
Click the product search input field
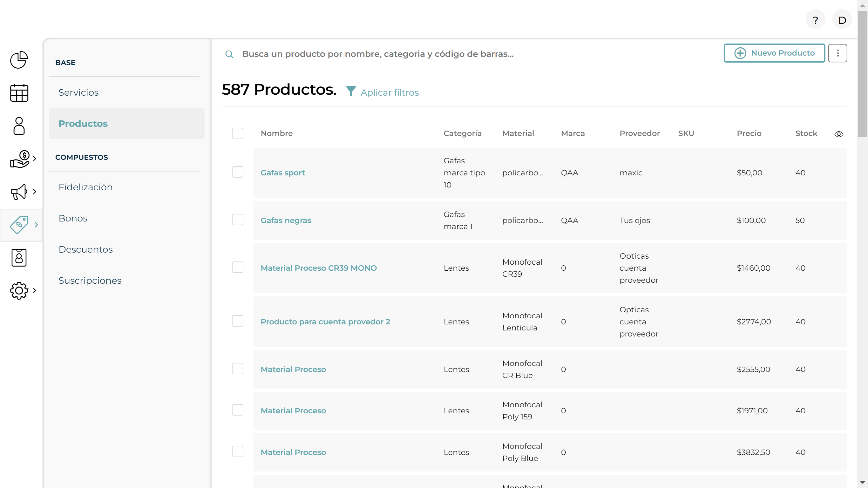coord(378,54)
